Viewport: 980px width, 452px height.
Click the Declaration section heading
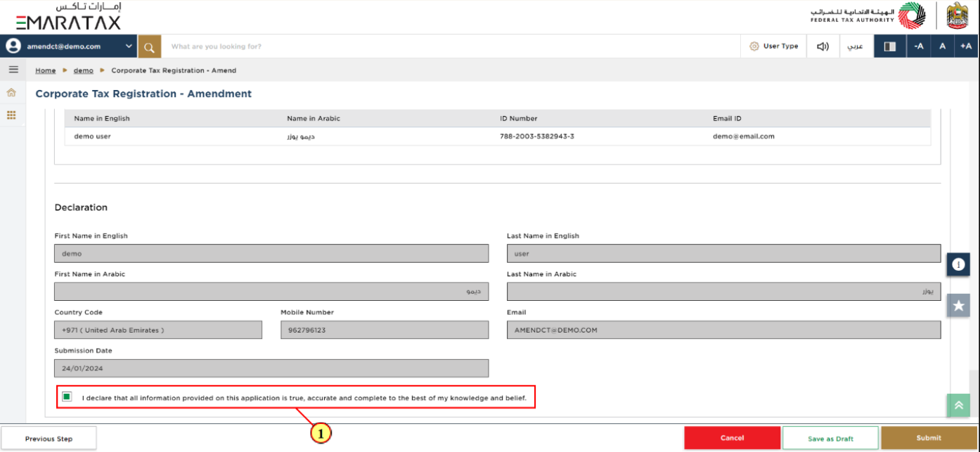coord(81,207)
